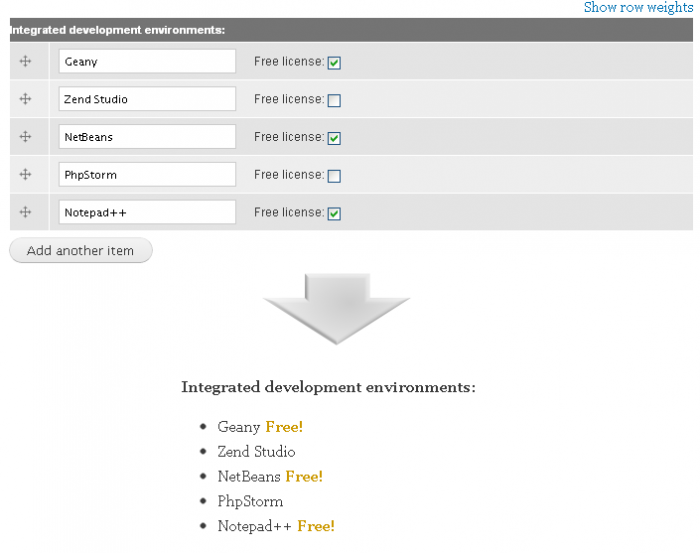This screenshot has width=700, height=553.
Task: Focus the NetBeans text field
Action: [x=147, y=137]
